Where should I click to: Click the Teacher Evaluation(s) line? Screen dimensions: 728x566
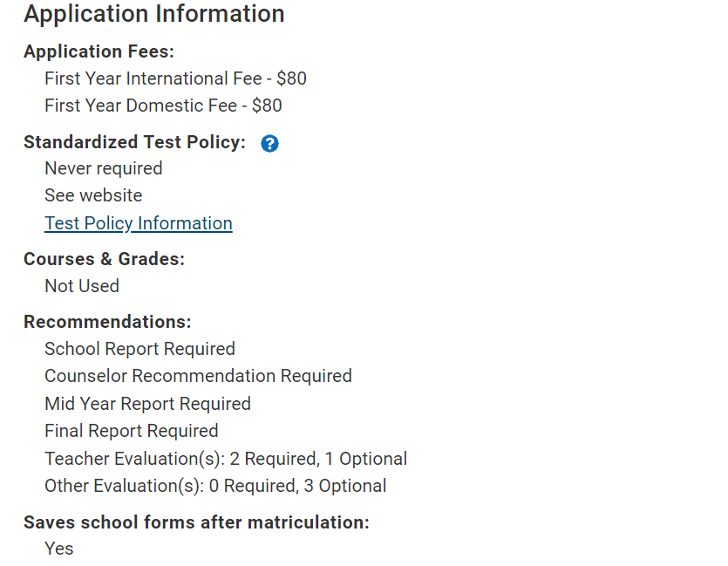(226, 459)
